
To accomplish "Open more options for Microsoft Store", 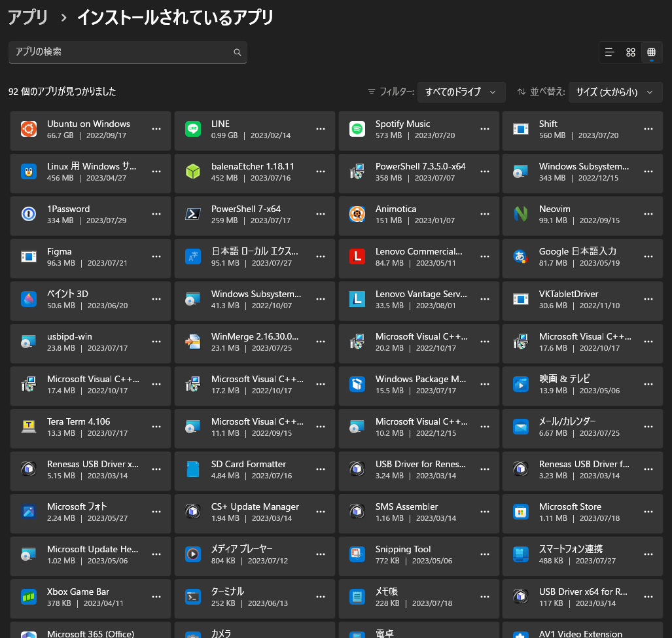I will [649, 512].
